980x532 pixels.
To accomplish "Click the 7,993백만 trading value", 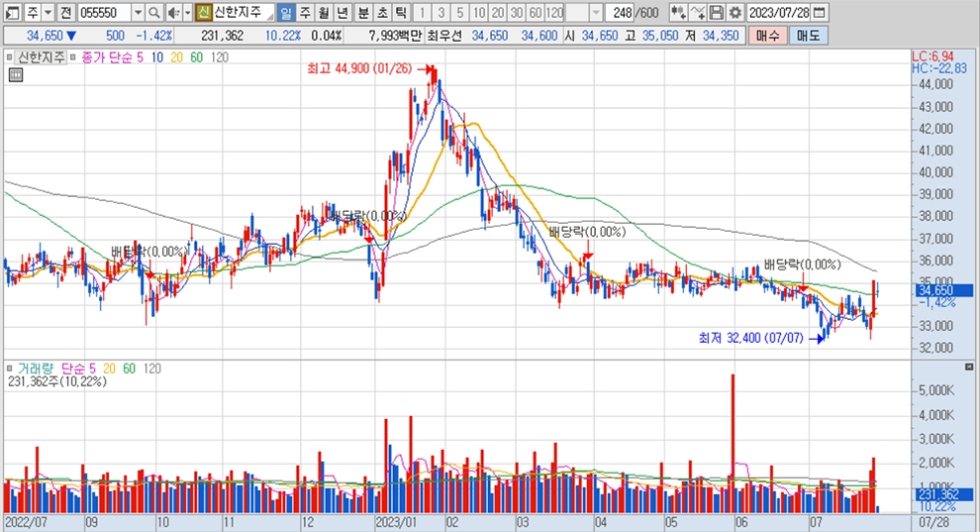I will [x=395, y=36].
